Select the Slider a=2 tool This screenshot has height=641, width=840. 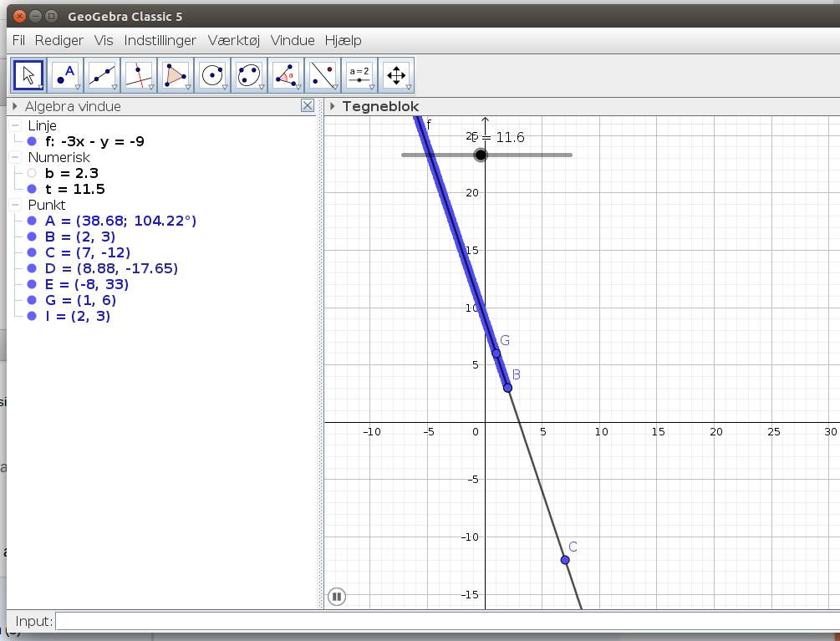(x=359, y=75)
